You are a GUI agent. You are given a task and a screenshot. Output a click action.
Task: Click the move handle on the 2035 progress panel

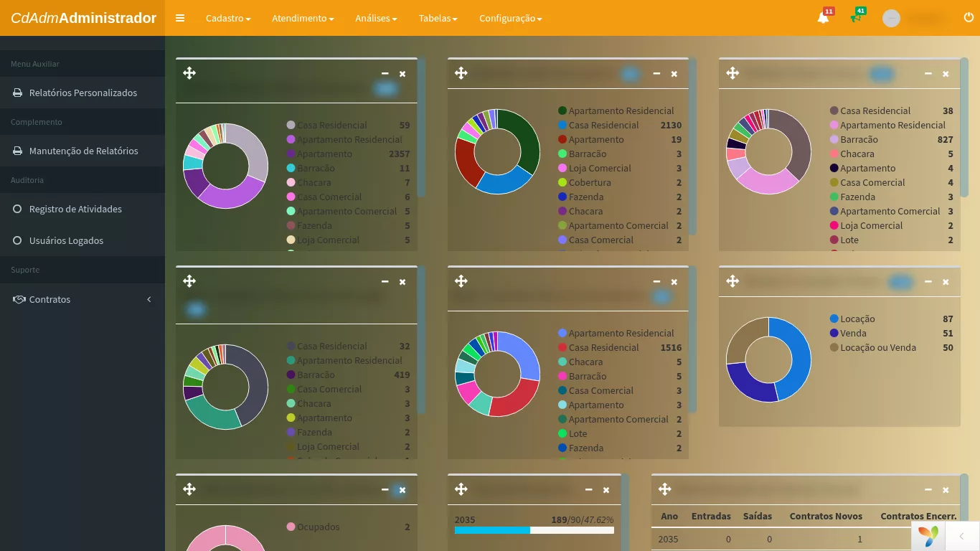[461, 489]
